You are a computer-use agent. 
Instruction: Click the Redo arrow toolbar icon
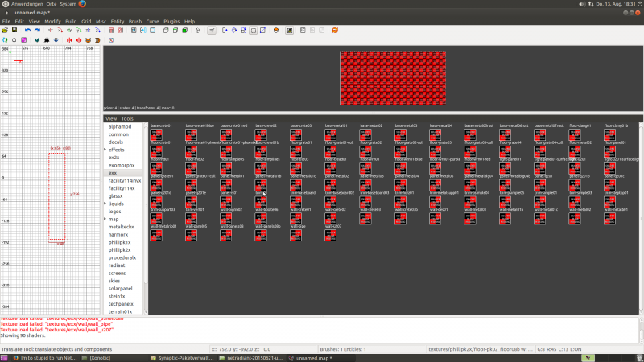(37, 31)
